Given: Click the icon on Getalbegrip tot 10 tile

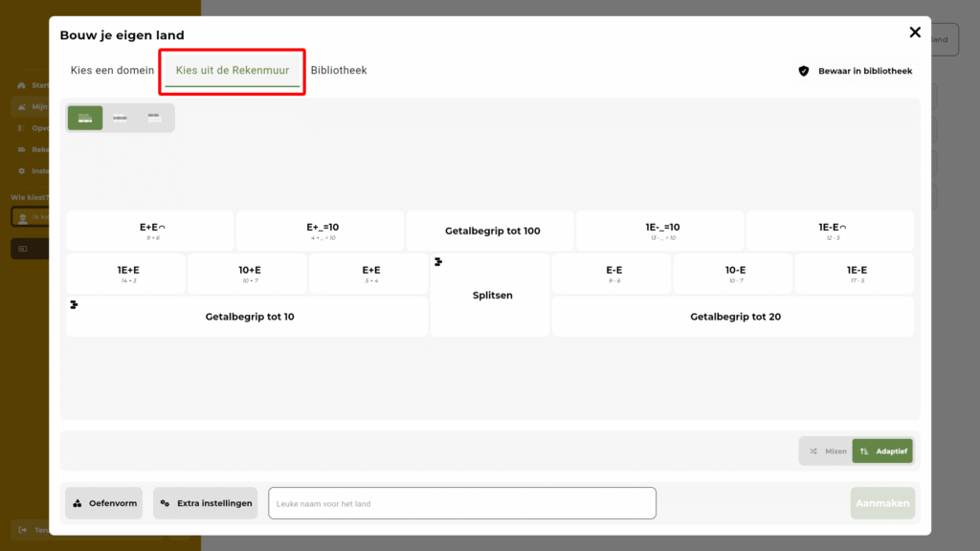Looking at the screenshot, I should [x=74, y=305].
